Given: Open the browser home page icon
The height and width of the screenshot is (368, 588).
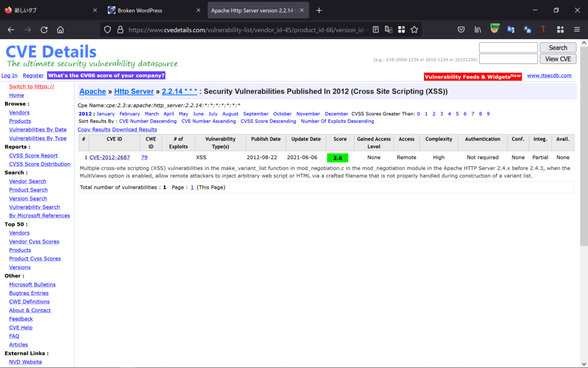Looking at the screenshot, I should pyautogui.click(x=60, y=29).
